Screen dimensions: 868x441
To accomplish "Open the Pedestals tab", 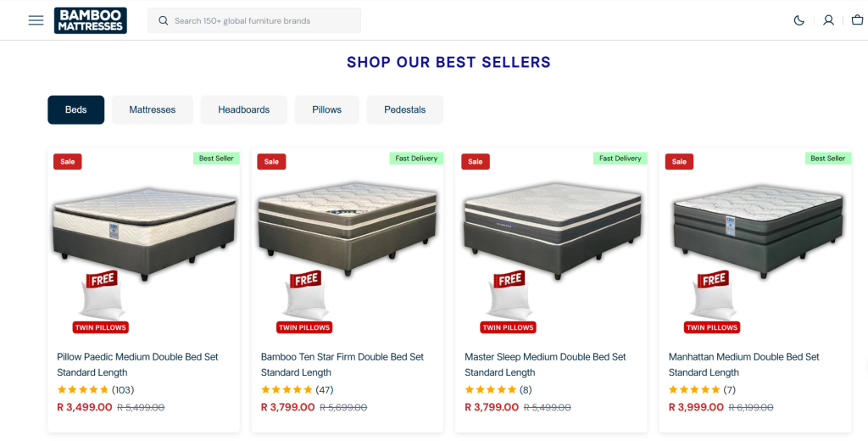I will (404, 109).
